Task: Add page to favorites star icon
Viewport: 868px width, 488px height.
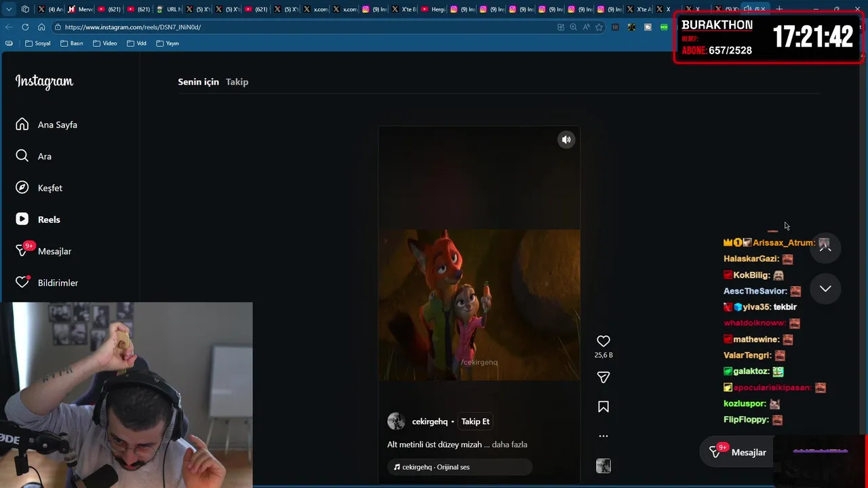Action: coord(599,27)
